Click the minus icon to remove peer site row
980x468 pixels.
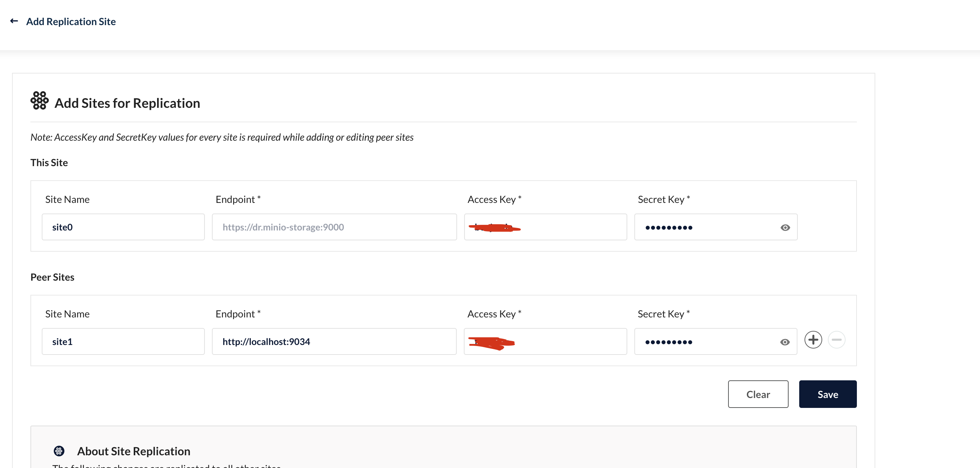click(837, 340)
